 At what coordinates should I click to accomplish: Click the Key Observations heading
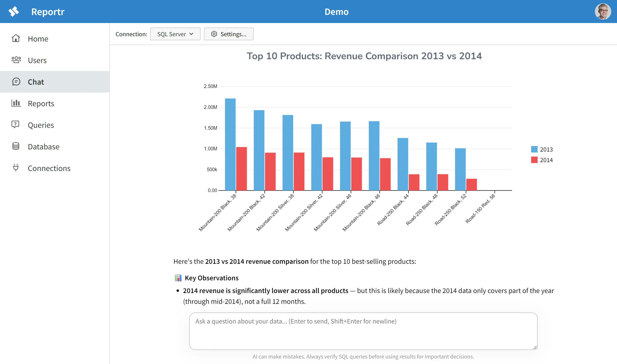[212, 278]
